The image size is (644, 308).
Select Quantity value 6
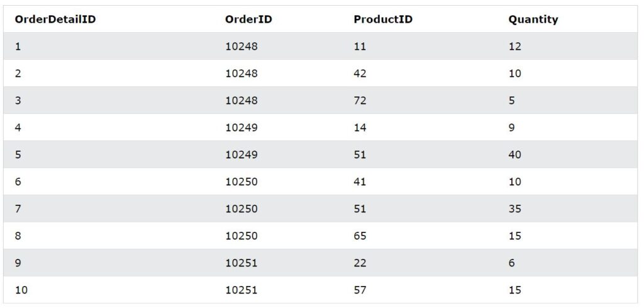coord(512,263)
